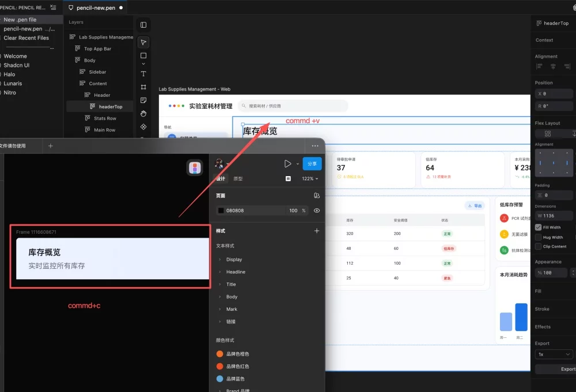Open the components diamond icon tool

pyautogui.click(x=143, y=127)
